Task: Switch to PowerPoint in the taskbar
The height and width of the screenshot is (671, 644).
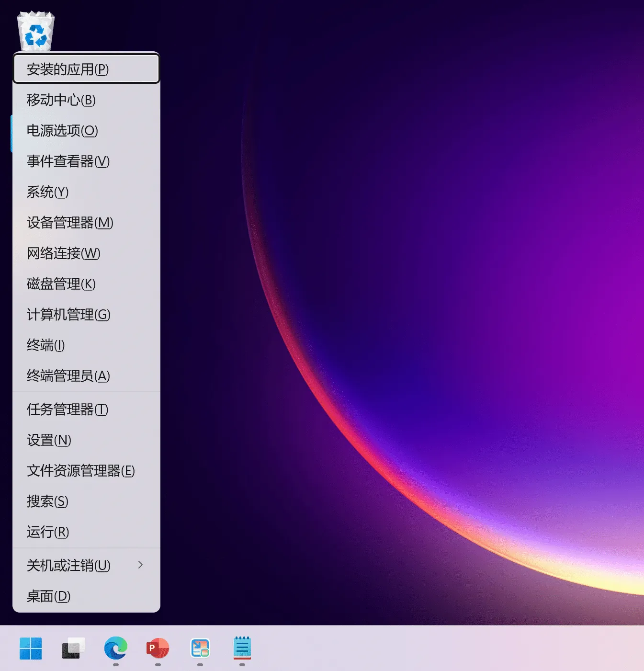Action: [158, 648]
